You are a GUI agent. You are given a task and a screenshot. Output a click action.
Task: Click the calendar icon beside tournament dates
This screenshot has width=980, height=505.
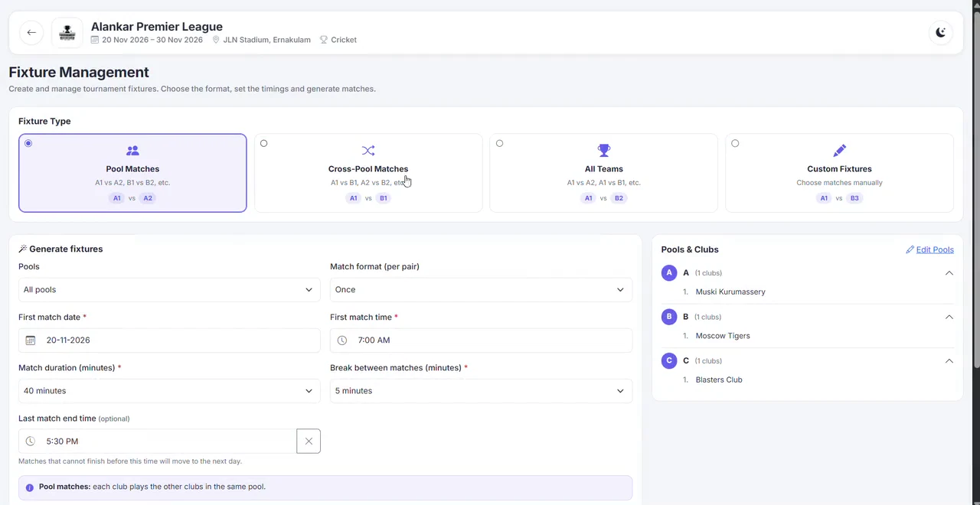[x=95, y=40]
